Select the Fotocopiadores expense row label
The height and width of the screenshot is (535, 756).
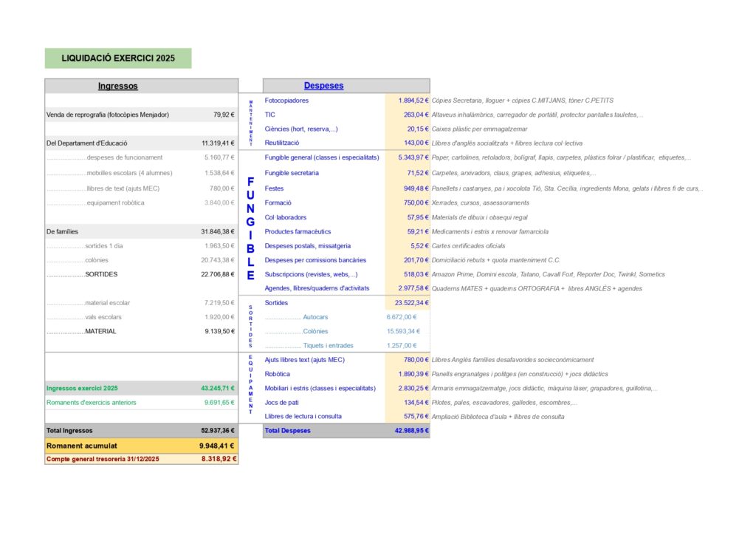(286, 100)
